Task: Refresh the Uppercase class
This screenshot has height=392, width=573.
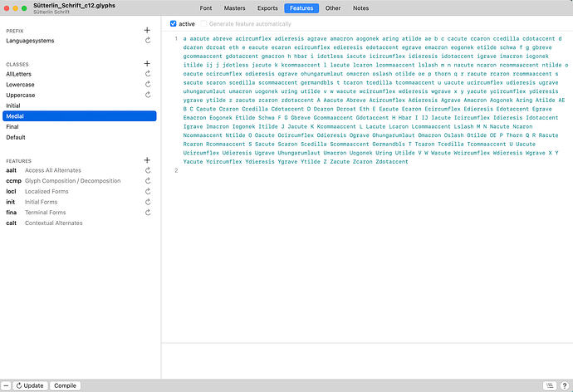Action: tap(148, 95)
